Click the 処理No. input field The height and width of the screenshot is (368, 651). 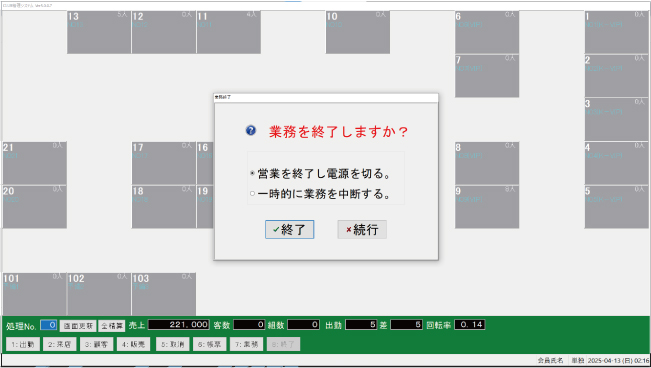[x=48, y=325]
